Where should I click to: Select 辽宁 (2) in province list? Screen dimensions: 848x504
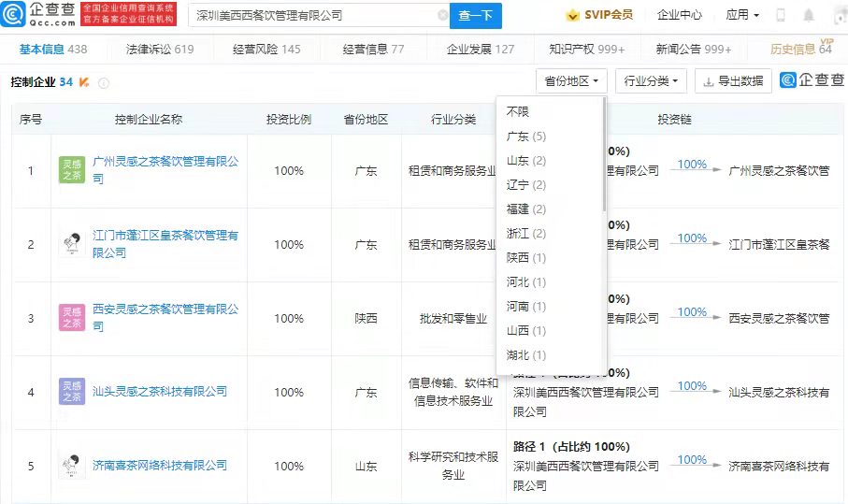pos(549,185)
